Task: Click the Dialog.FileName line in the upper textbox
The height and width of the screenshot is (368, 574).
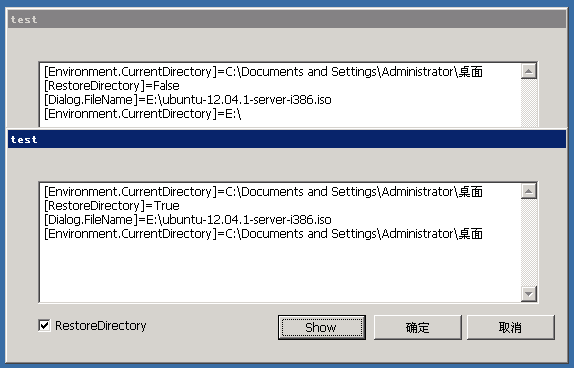Action: (187, 100)
